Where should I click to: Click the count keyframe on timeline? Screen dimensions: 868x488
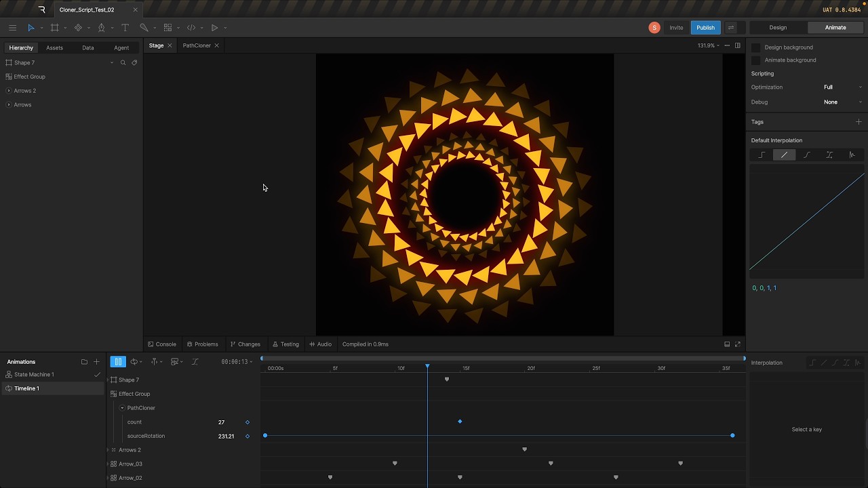(x=460, y=422)
